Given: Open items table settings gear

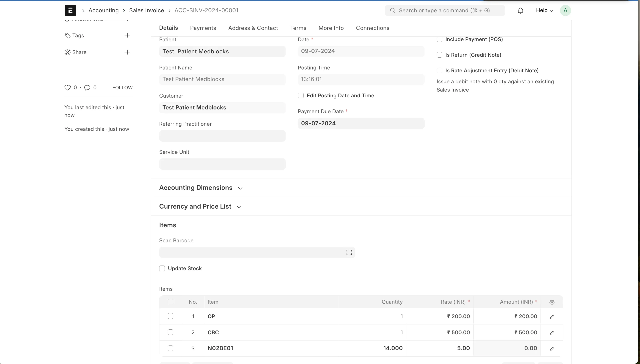Looking at the screenshot, I should (552, 302).
